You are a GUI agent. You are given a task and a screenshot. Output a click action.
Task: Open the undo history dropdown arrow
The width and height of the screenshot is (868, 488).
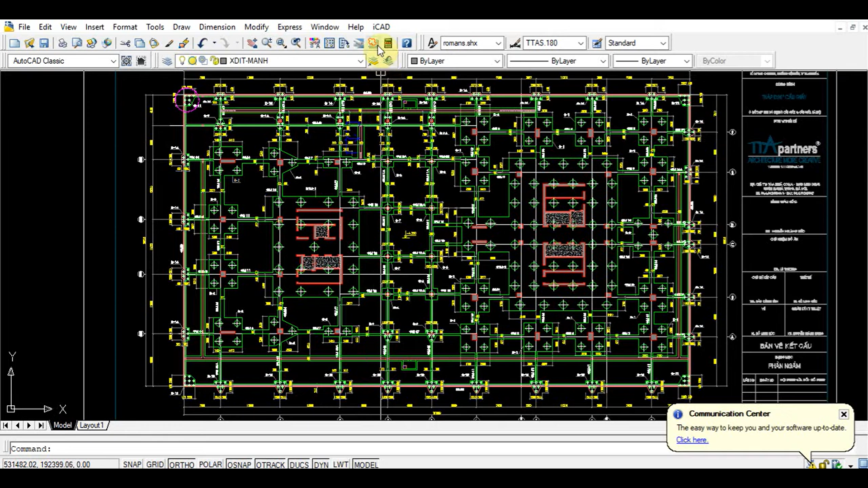point(214,43)
